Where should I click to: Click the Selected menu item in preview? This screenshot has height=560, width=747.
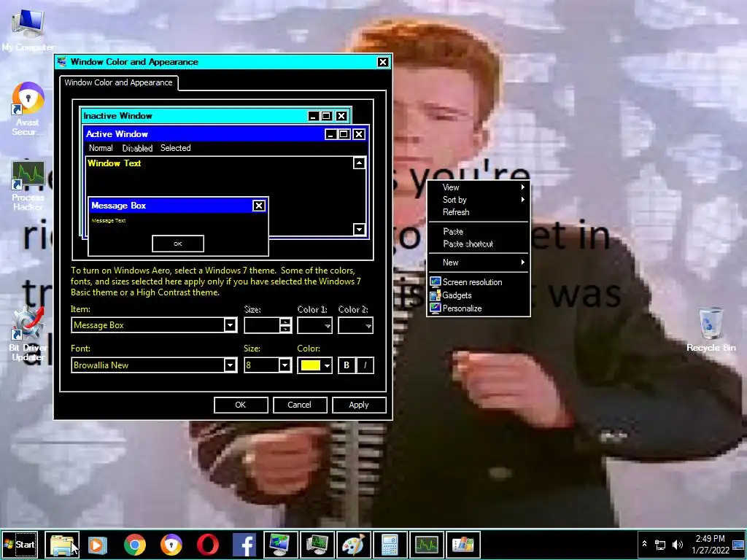tap(175, 148)
